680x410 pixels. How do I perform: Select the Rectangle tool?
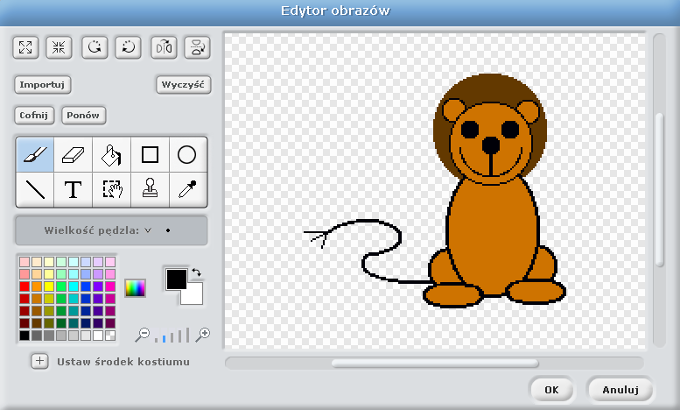click(x=150, y=155)
